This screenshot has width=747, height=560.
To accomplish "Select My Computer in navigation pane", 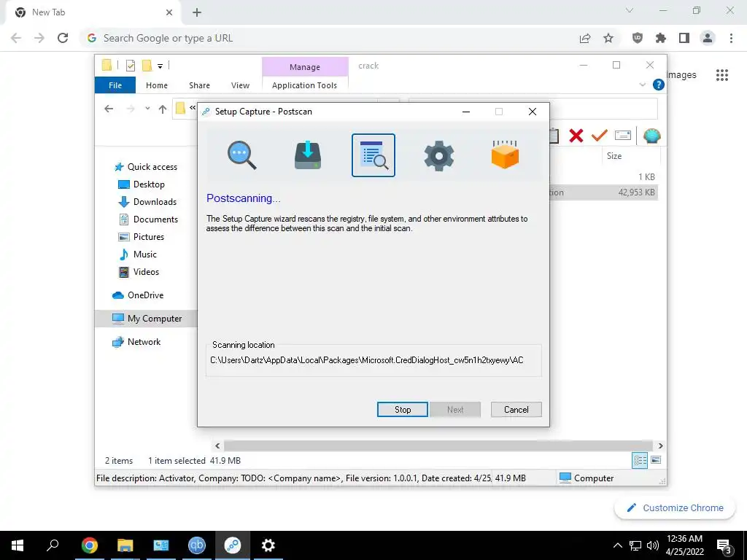I will 147,319.
